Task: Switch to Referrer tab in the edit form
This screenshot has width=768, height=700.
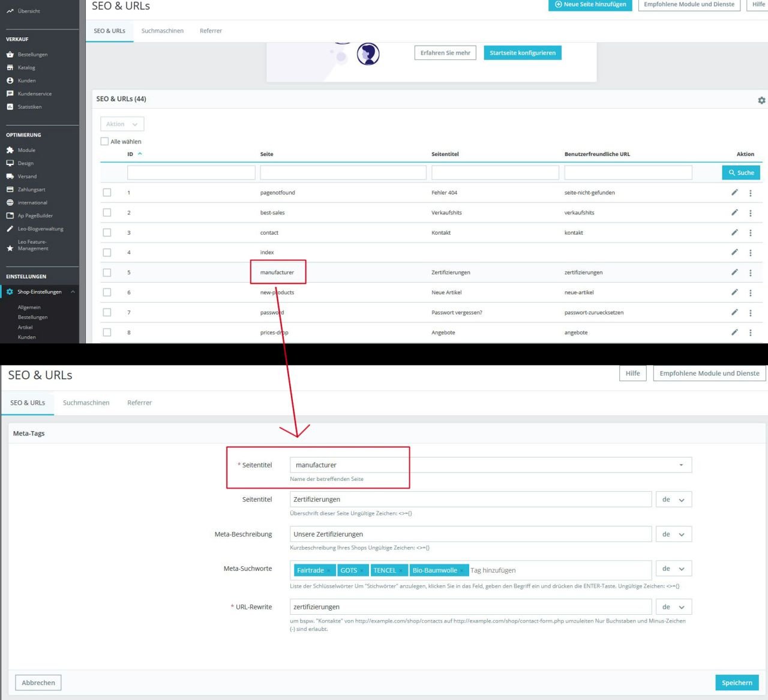Action: point(139,403)
